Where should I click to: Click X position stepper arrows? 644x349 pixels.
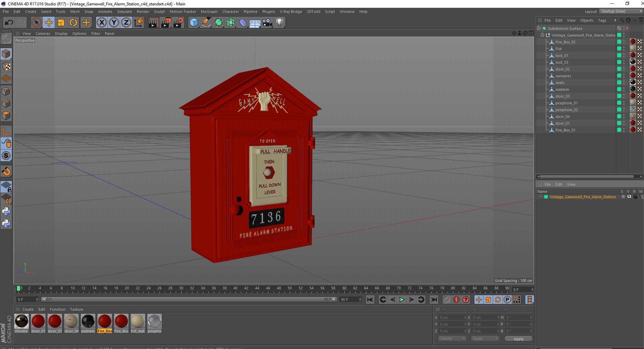pyautogui.click(x=465, y=317)
